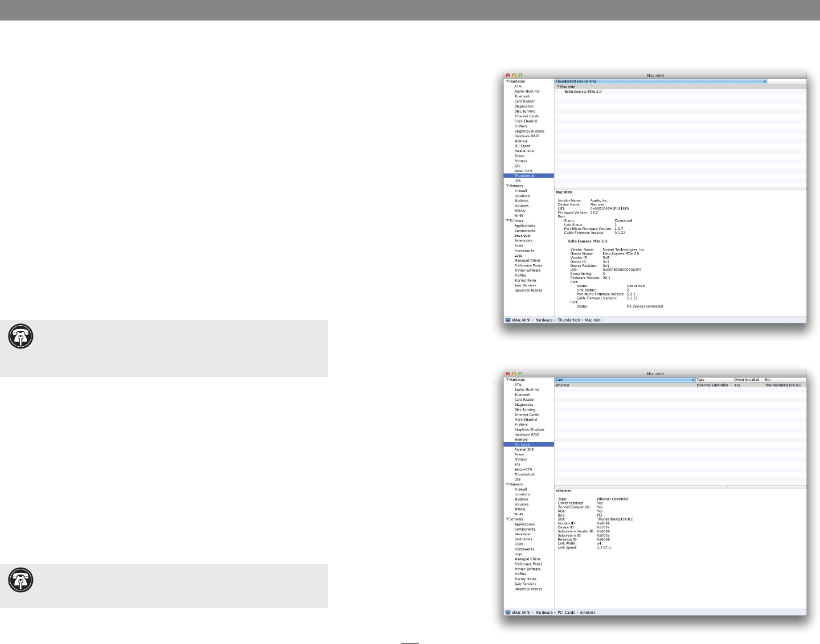The image size is (820, 644).
Task: Open Ethernet Cards in Thunderbolt window sidebar
Action: pyautogui.click(x=527, y=116)
